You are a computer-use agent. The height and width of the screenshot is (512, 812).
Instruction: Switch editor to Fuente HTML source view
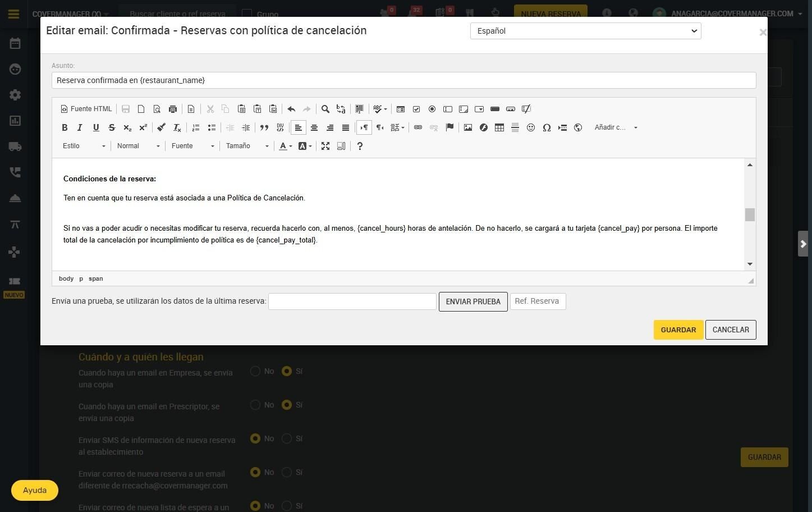(86, 109)
